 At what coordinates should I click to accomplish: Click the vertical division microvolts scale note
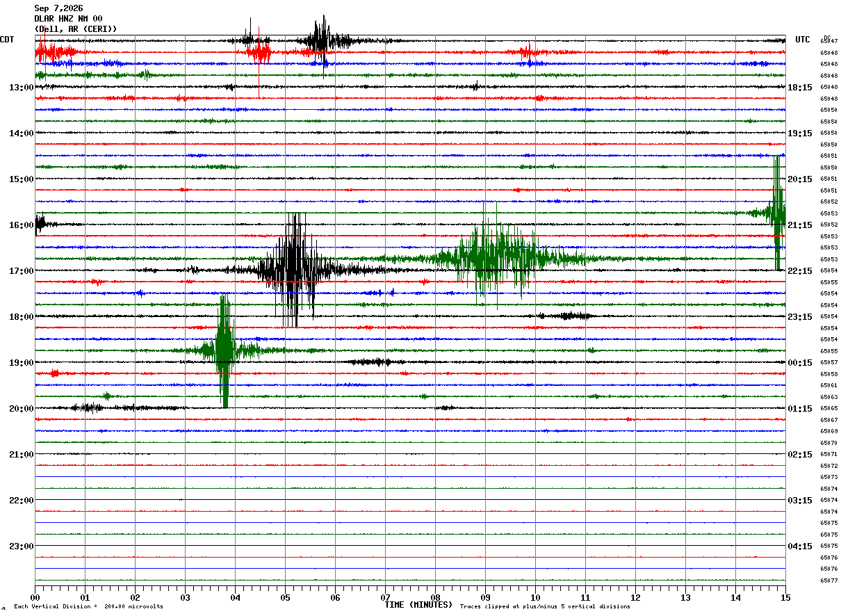[89, 606]
